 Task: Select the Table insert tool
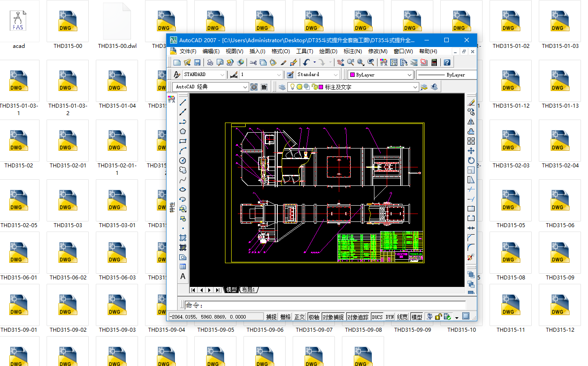tap(183, 267)
